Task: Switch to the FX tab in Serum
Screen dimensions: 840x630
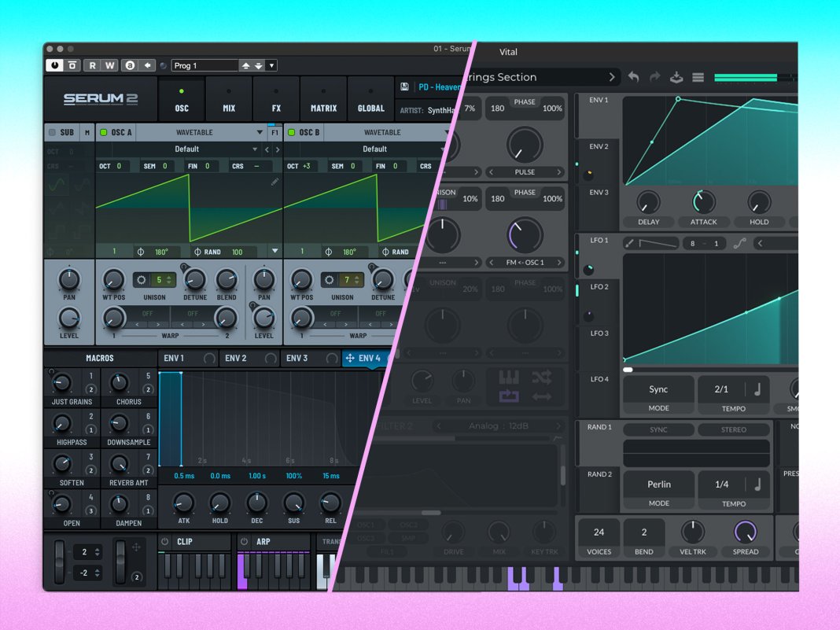Action: tap(276, 100)
